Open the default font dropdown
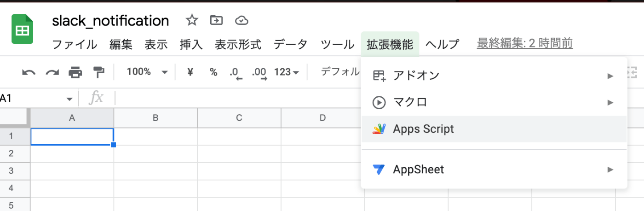 click(340, 71)
